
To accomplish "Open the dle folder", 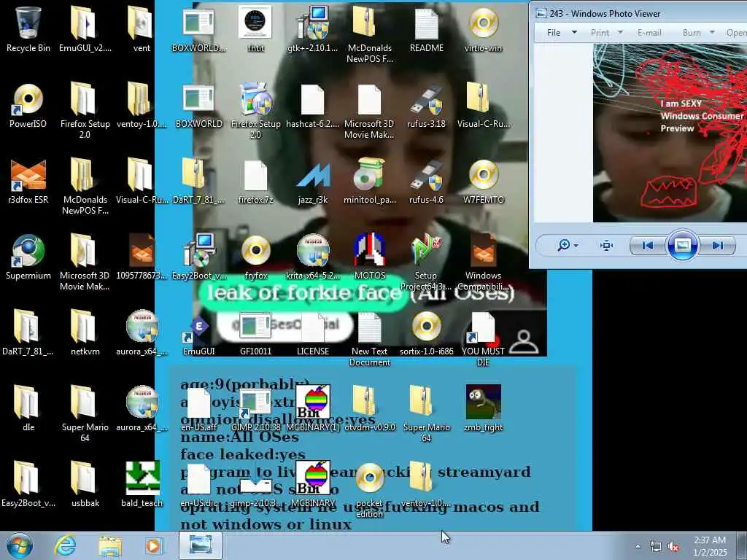I will 28,408.
